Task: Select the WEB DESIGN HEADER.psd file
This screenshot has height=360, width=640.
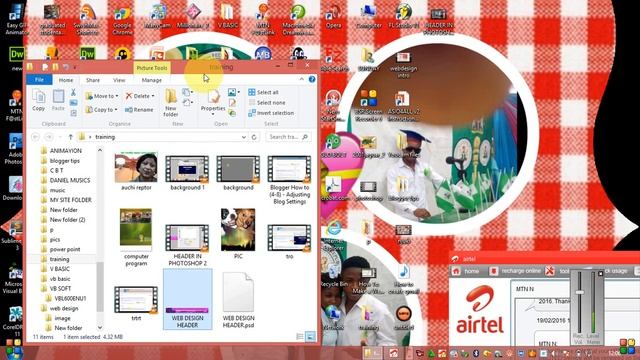Action: click(x=238, y=300)
